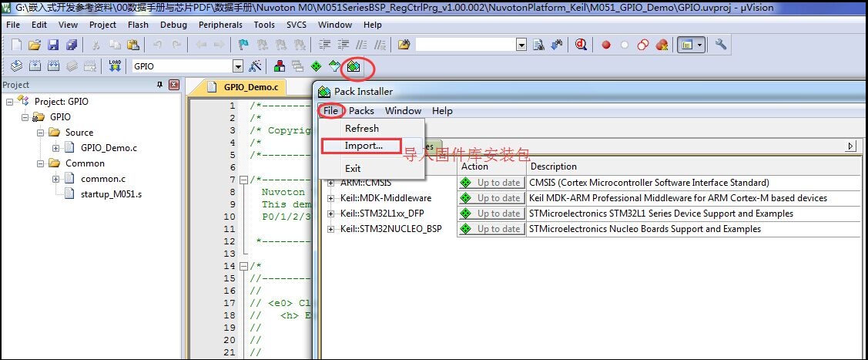Click the Download LOAD icon
The width and height of the screenshot is (868, 360).
[x=116, y=66]
